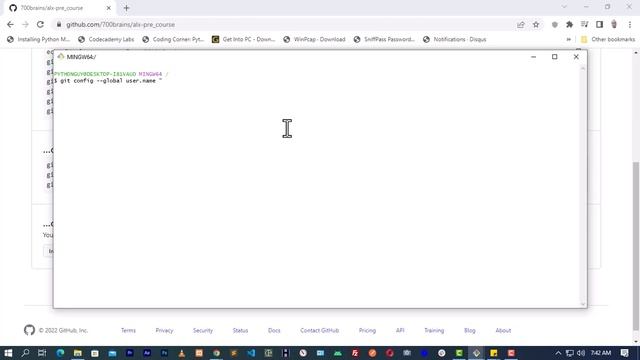The width and height of the screenshot is (640, 360).
Task: Open Adobe After Effects from the taskbar
Action: pos(147,353)
